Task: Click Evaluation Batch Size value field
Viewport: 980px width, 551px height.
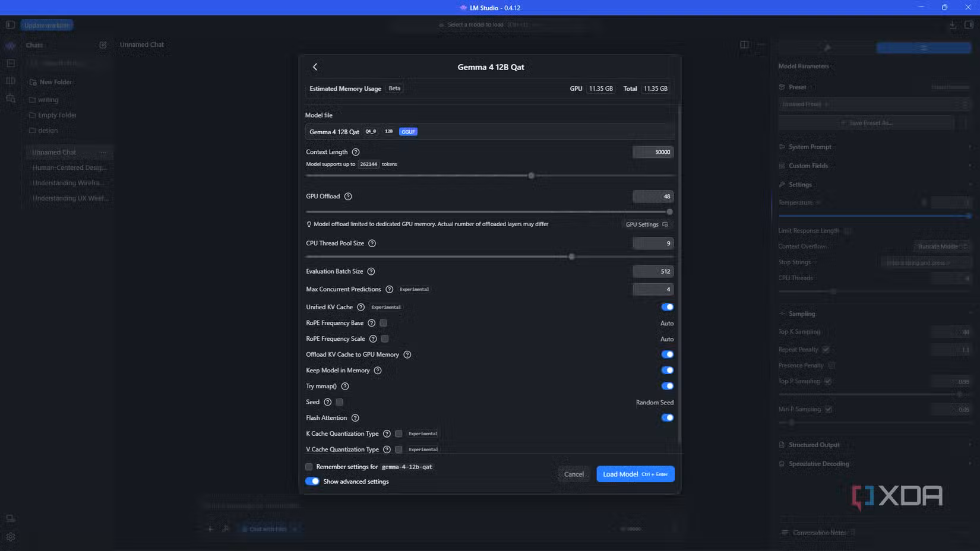Action: pos(653,271)
